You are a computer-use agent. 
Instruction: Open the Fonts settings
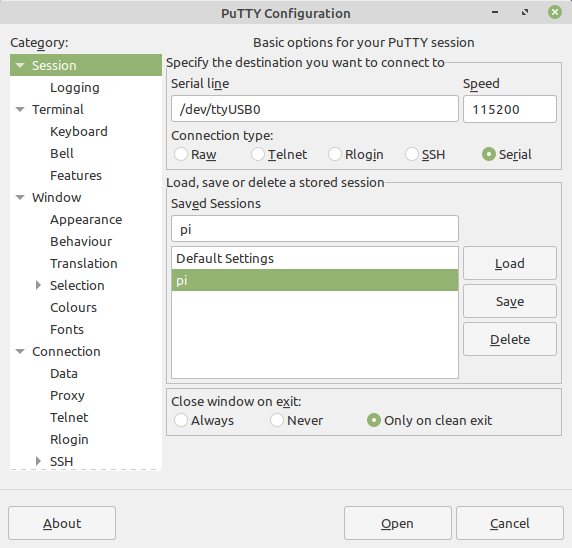pos(67,329)
